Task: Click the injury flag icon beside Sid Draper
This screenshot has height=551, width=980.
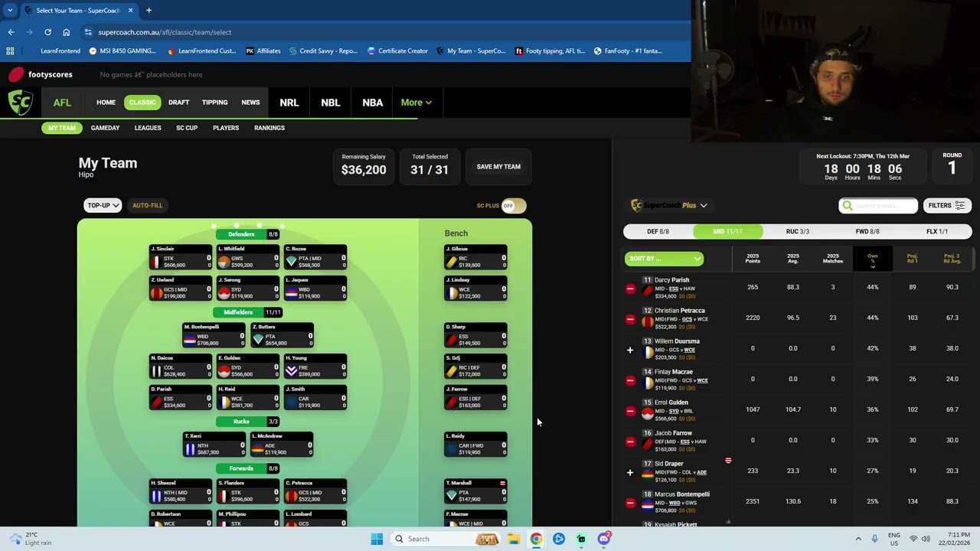Action: click(728, 461)
